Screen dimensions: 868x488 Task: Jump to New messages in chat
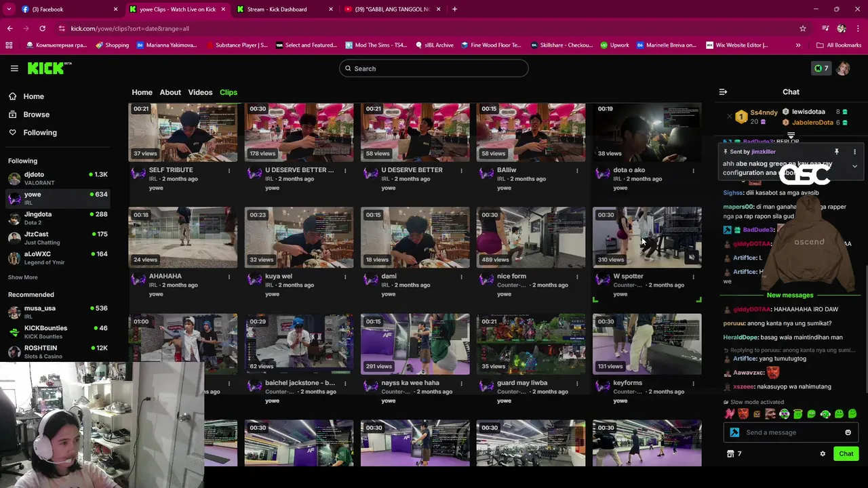click(790, 296)
